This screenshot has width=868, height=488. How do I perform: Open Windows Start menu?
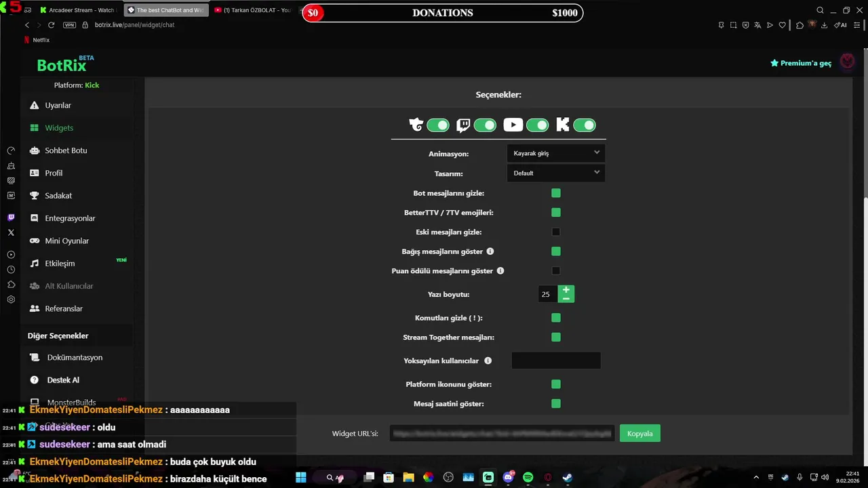[x=301, y=477]
